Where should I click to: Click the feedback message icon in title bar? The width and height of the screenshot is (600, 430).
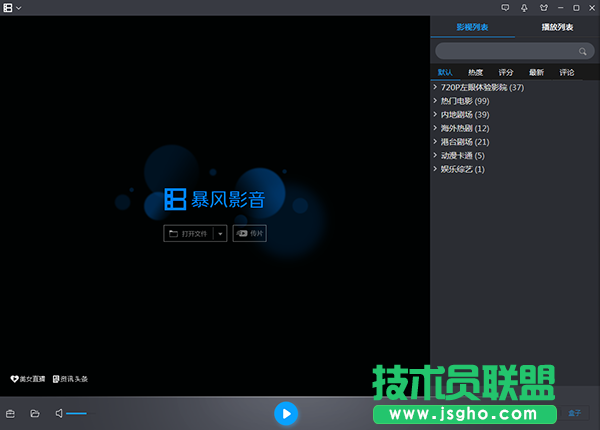tap(505, 8)
